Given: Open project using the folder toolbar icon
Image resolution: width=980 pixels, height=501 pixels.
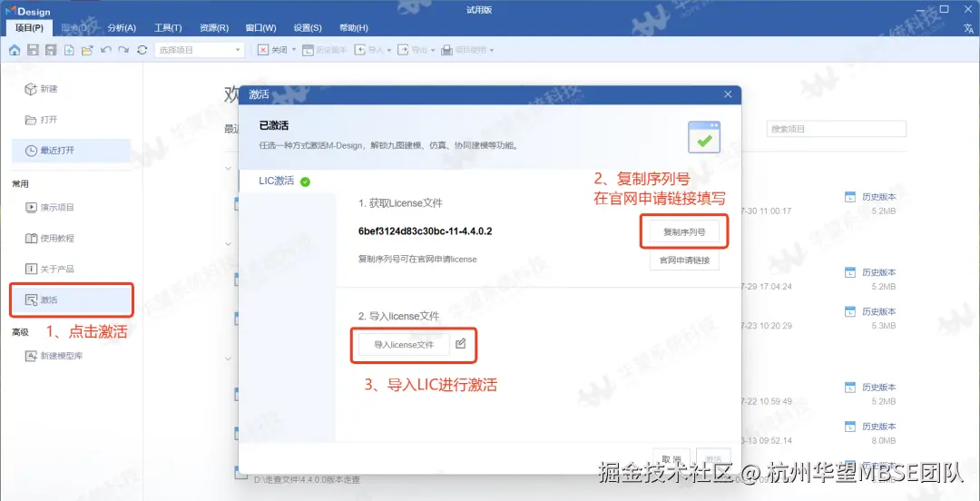Looking at the screenshot, I should point(87,50).
